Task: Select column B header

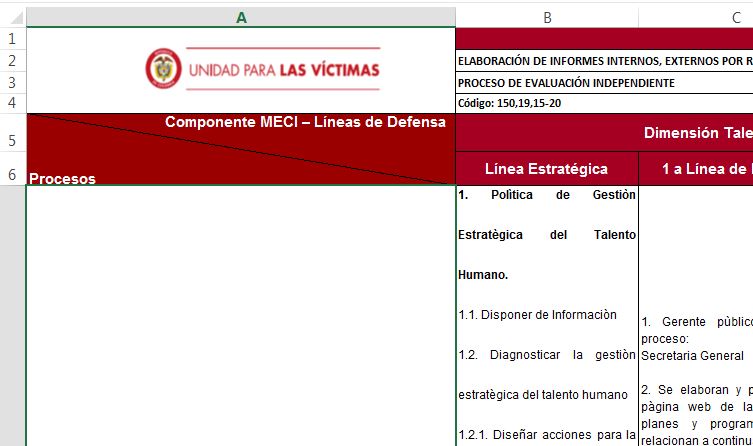Action: (x=547, y=18)
